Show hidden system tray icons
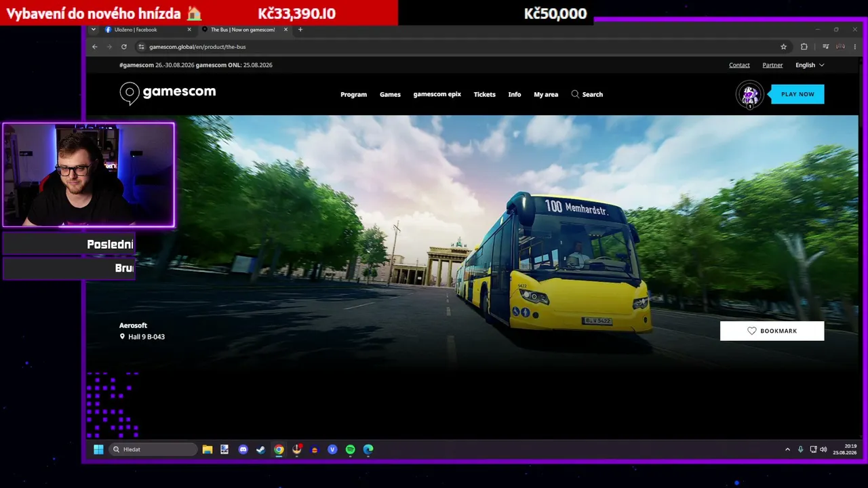 [x=787, y=449]
